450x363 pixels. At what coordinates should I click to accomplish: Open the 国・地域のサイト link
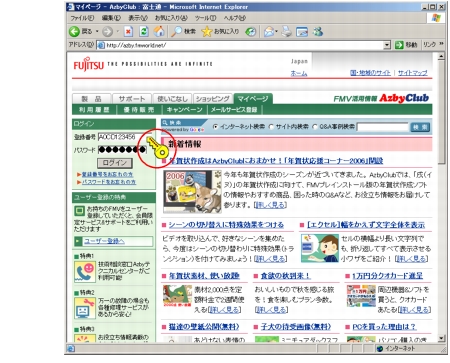[370, 73]
